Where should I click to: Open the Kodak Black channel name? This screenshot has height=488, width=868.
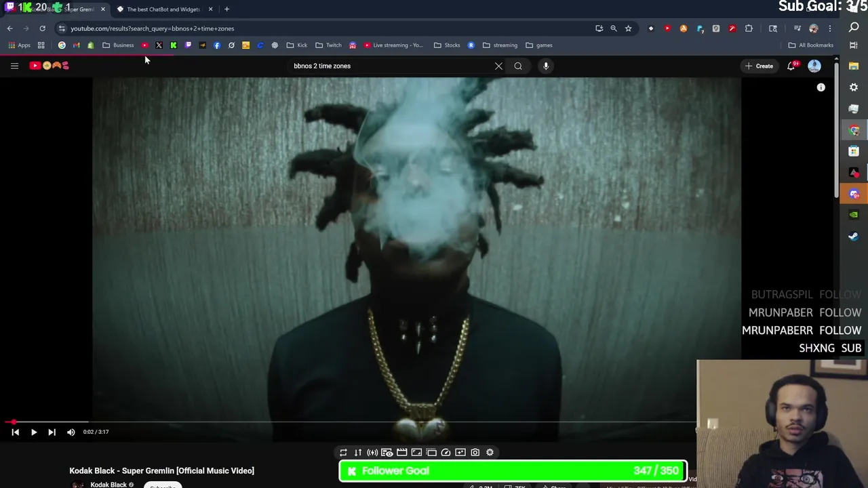[108, 485]
